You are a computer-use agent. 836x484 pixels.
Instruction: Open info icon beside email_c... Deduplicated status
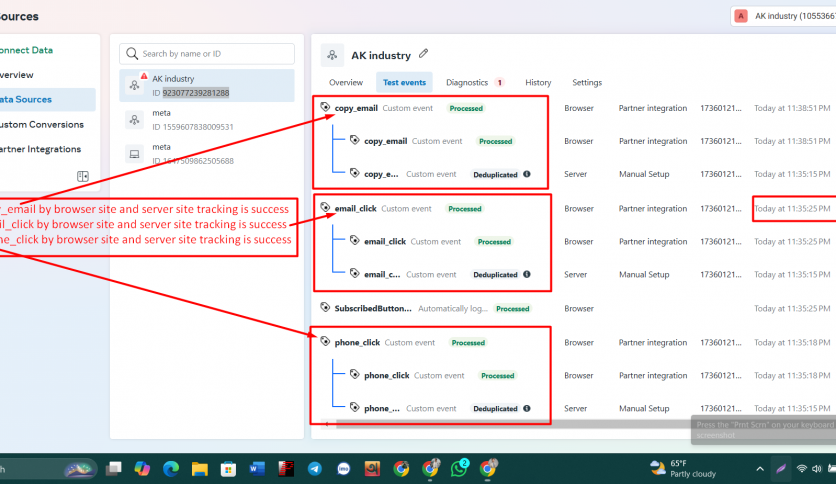click(527, 274)
